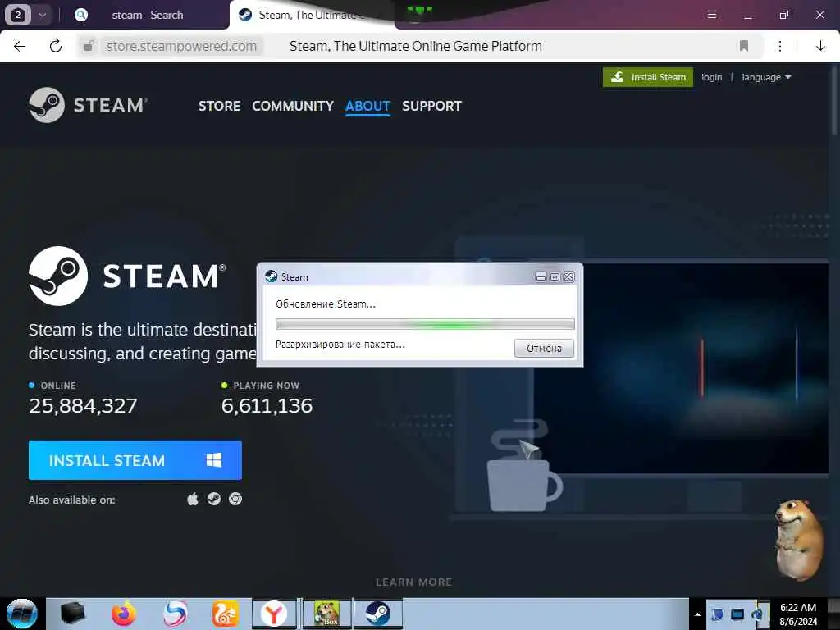Open the SUPPORT menu item
840x630 pixels.
click(x=431, y=106)
